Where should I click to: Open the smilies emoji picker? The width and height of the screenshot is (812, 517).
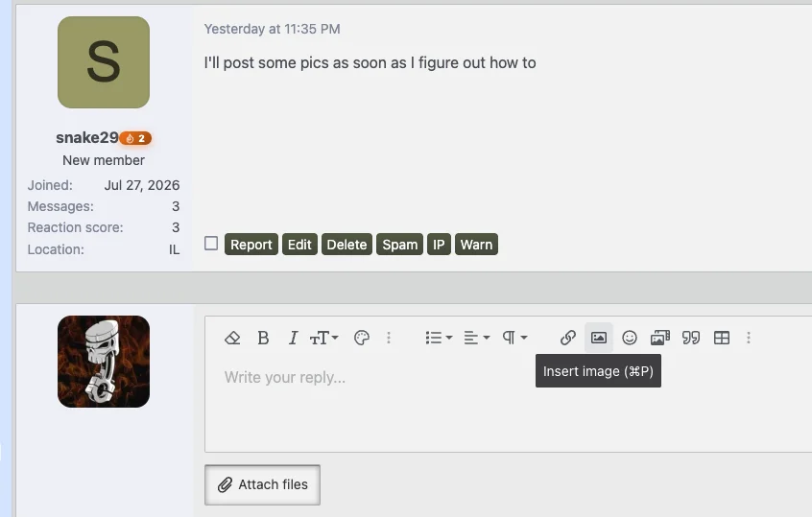pyautogui.click(x=630, y=338)
